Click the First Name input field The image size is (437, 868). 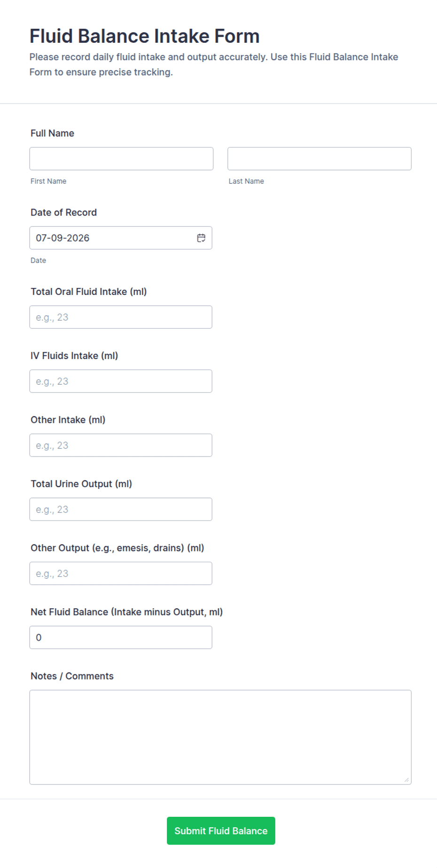[121, 159]
